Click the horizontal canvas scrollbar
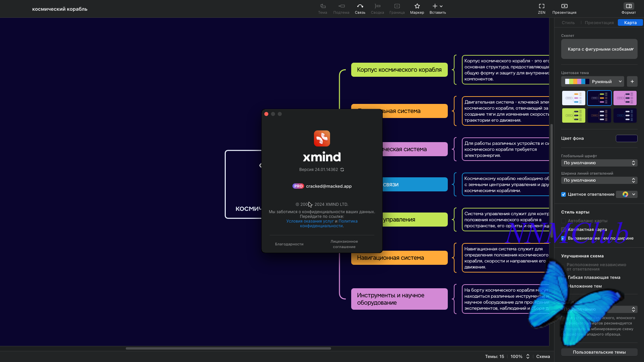 pos(228,349)
